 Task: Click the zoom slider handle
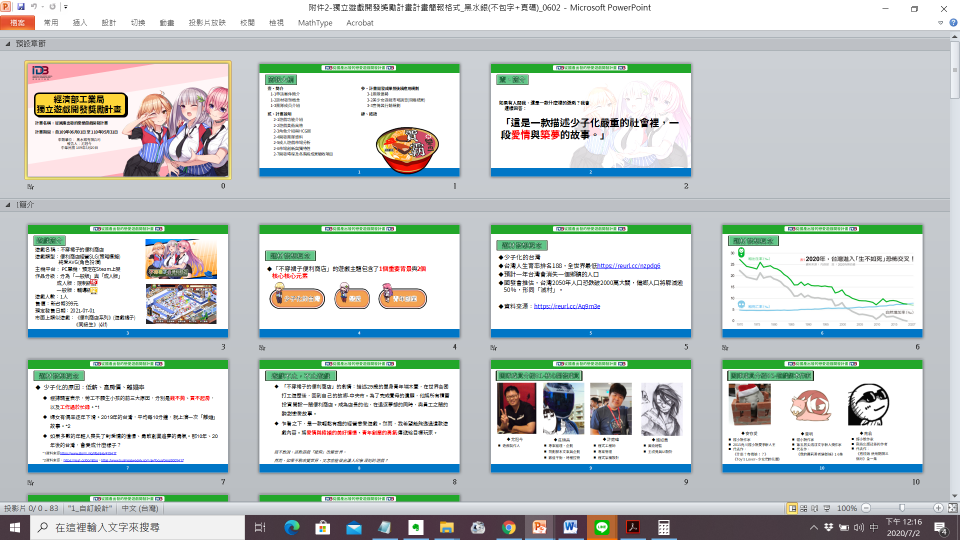[x=902, y=508]
